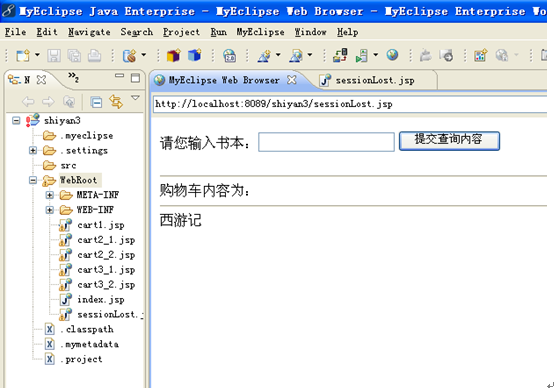Select the .project file
Viewport: 557px width, 388px height.
pyautogui.click(x=81, y=360)
